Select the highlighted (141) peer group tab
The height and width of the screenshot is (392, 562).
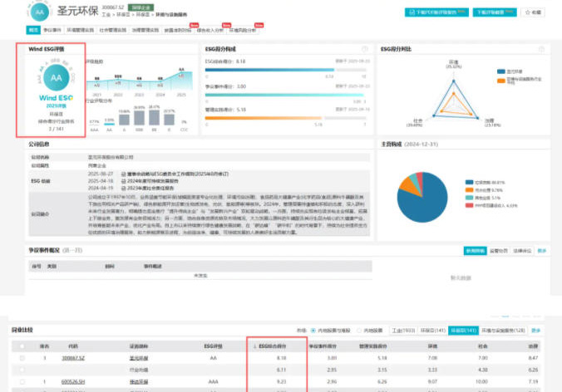pos(463,331)
